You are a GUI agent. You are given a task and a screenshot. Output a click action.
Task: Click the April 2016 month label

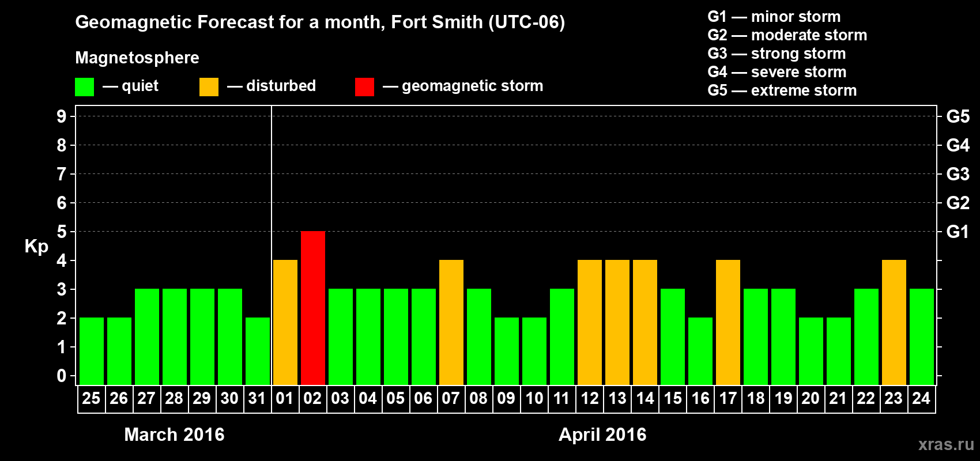pyautogui.click(x=602, y=434)
